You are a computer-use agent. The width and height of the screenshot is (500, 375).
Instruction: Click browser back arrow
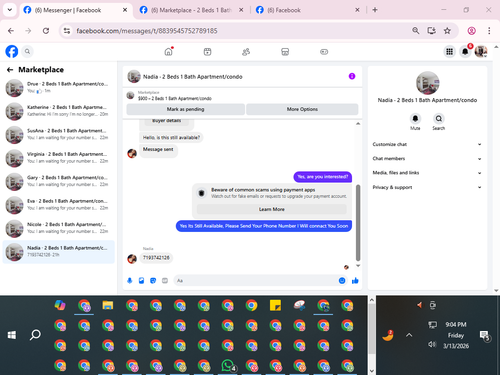pyautogui.click(x=11, y=31)
